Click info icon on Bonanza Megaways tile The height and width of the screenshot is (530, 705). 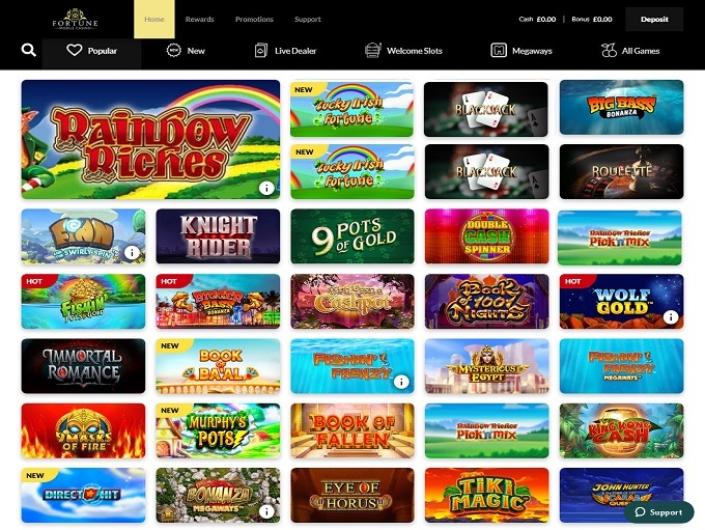(267, 511)
